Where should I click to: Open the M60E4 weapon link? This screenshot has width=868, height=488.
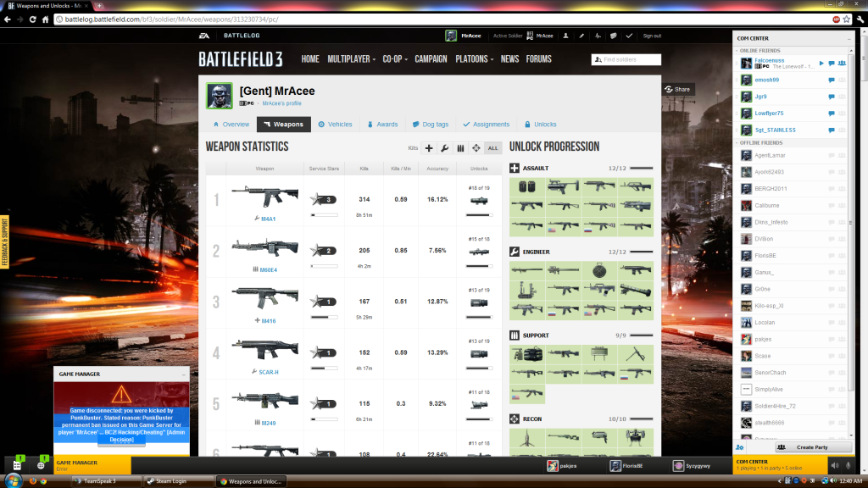(x=269, y=270)
